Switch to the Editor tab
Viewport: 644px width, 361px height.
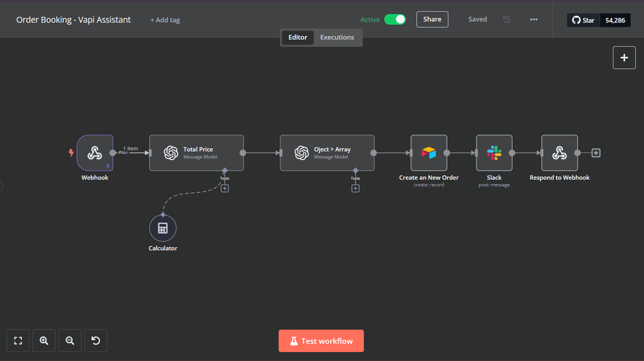pyautogui.click(x=297, y=37)
